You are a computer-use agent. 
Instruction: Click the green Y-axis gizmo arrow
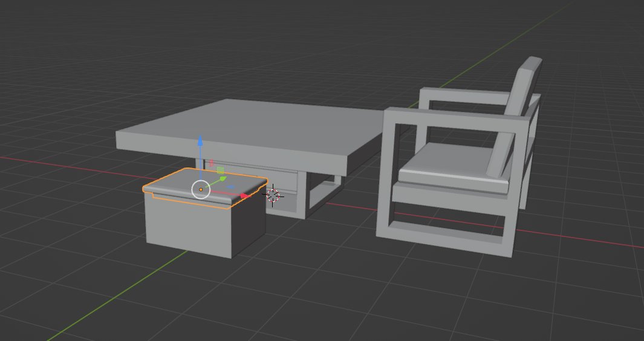[223, 179]
